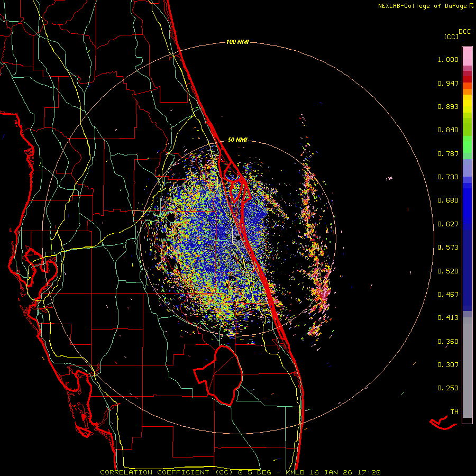Image resolution: width=476 pixels, height=476 pixels.
Task: Select the 0.467 legend value
Action: click(x=448, y=295)
